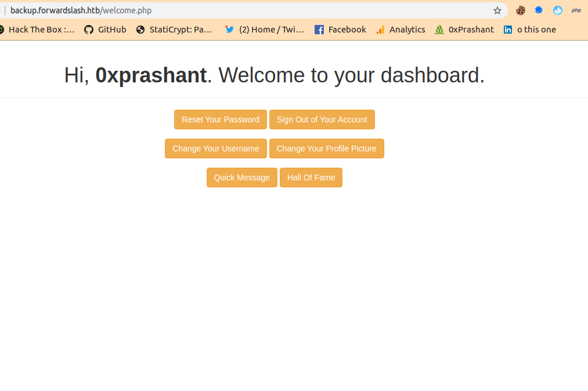
Task: Open the cookie manager extension icon
Action: (x=520, y=10)
